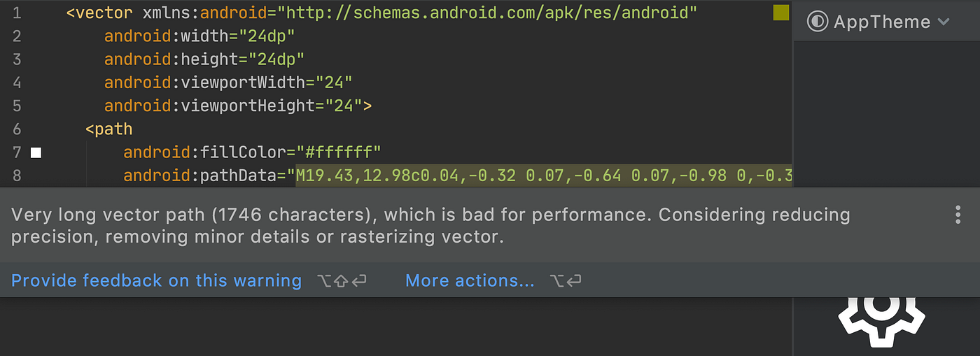Click the Very long vector path warning text

tap(430, 225)
